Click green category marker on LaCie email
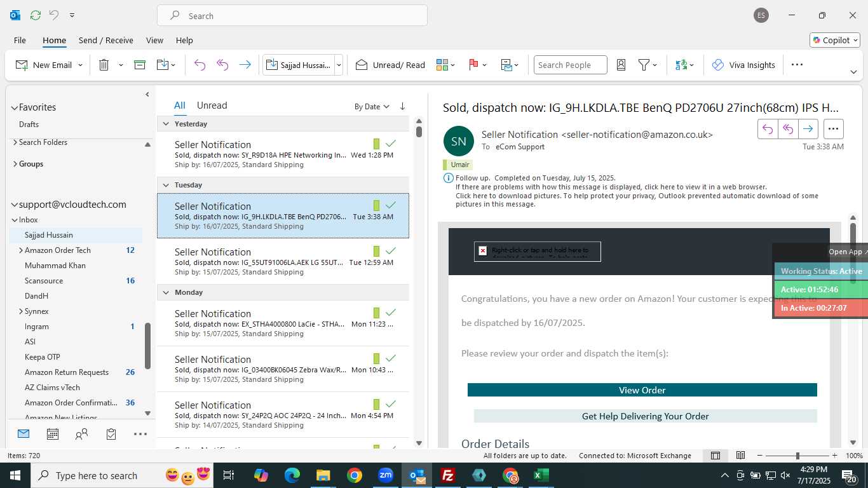The width and height of the screenshot is (868, 488). pos(376,313)
